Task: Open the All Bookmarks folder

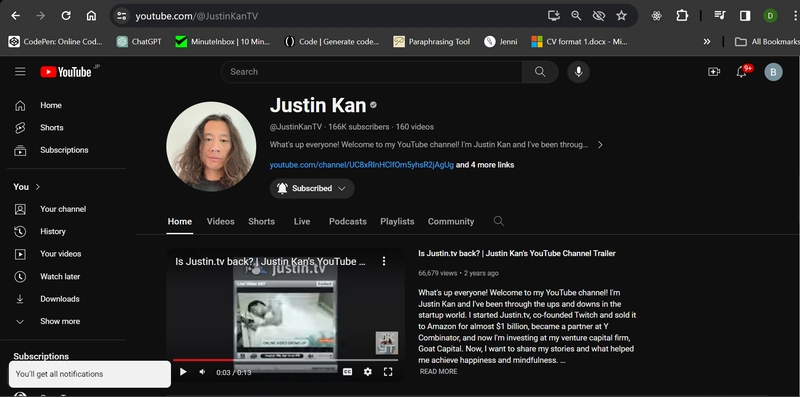Action: pos(767,42)
